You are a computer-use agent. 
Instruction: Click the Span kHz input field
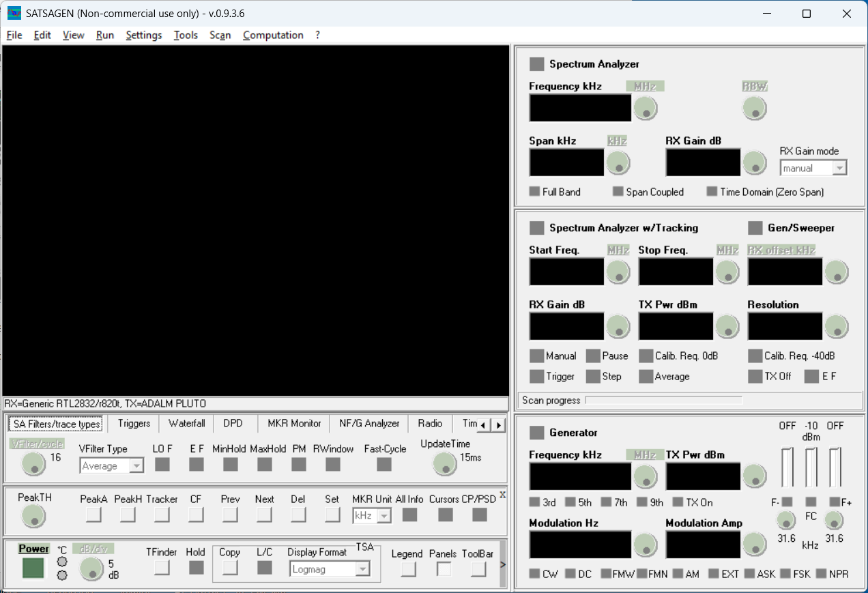[x=566, y=162]
